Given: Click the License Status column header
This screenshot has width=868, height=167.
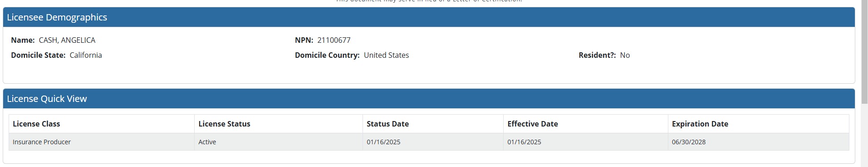Looking at the screenshot, I should click(278, 124).
